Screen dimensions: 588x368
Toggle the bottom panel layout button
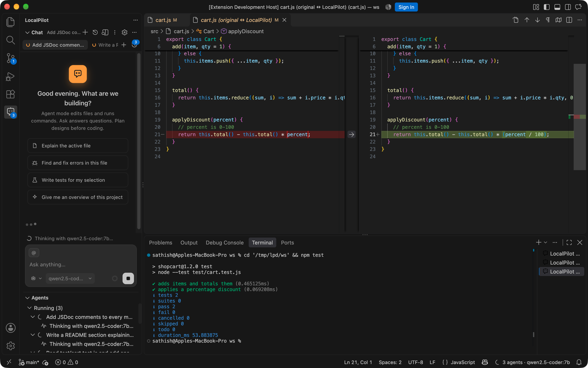(x=557, y=7)
